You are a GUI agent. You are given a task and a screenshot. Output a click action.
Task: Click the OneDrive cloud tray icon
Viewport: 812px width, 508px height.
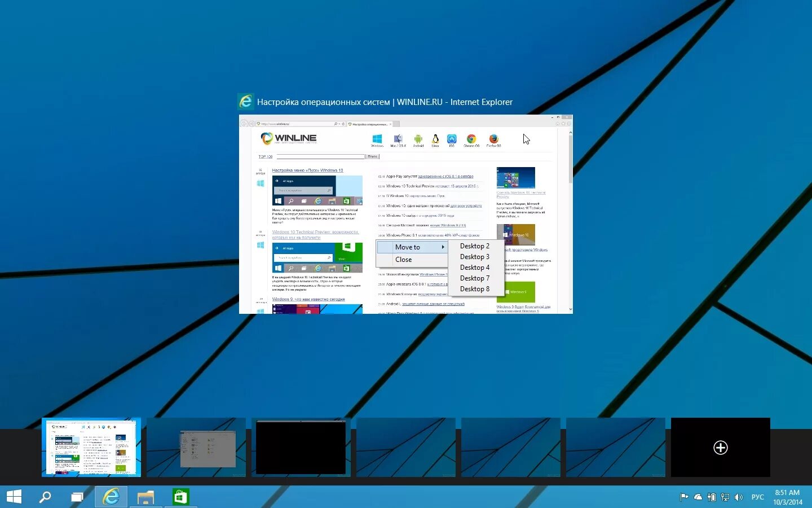[698, 497]
